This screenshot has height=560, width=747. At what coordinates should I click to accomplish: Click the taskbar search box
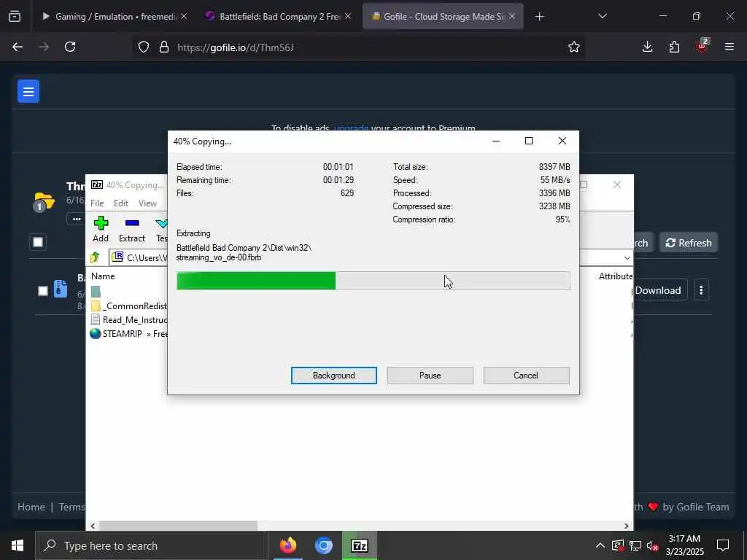tap(151, 545)
